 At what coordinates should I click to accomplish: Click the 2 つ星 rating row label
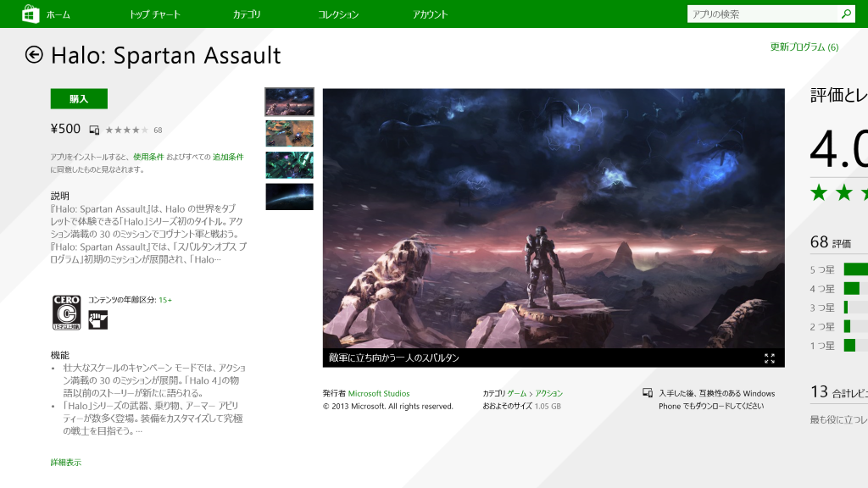coord(822,326)
